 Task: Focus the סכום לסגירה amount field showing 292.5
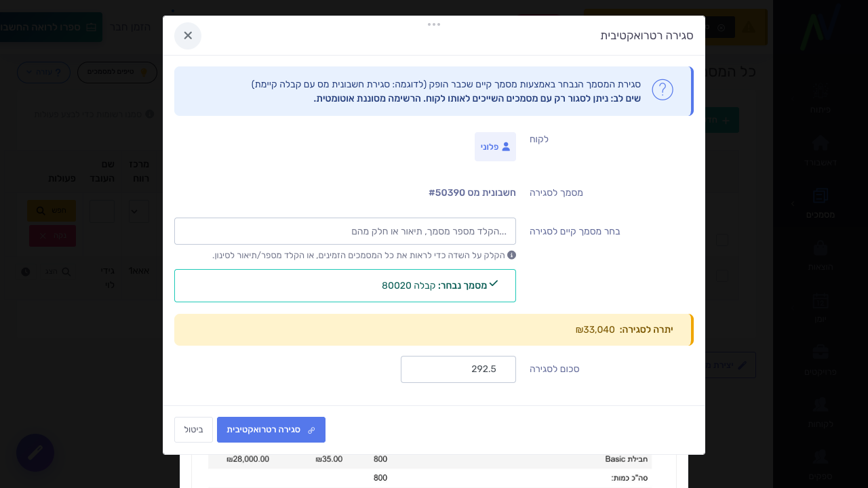tap(458, 369)
